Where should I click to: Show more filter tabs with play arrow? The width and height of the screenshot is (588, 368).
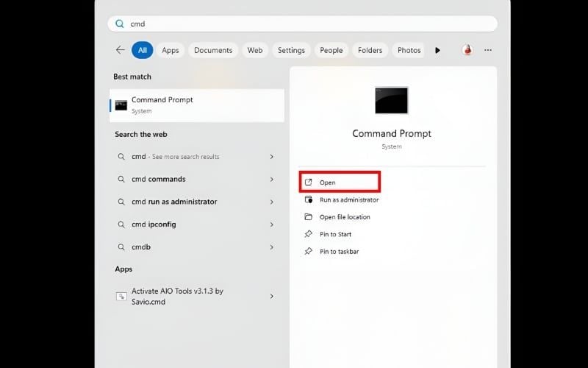(x=437, y=50)
